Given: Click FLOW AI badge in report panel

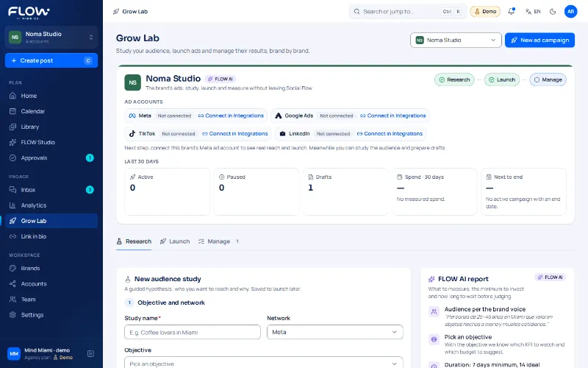Looking at the screenshot, I should 550,277.
